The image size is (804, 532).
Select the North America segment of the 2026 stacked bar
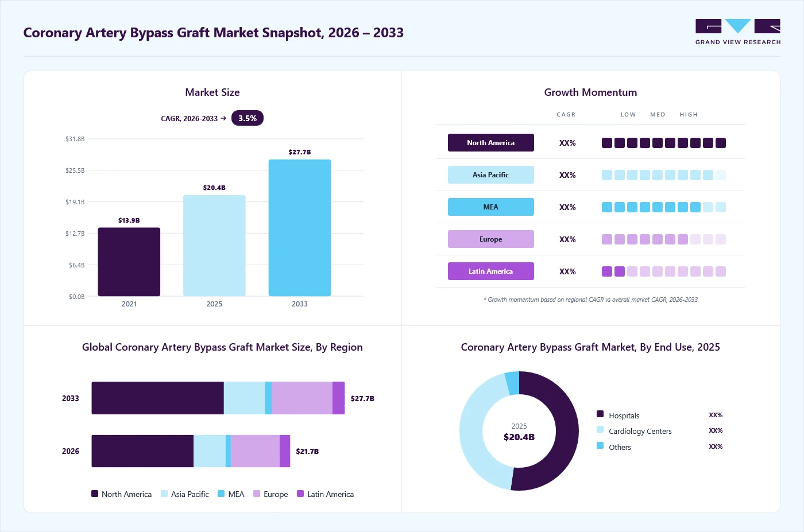click(x=142, y=451)
